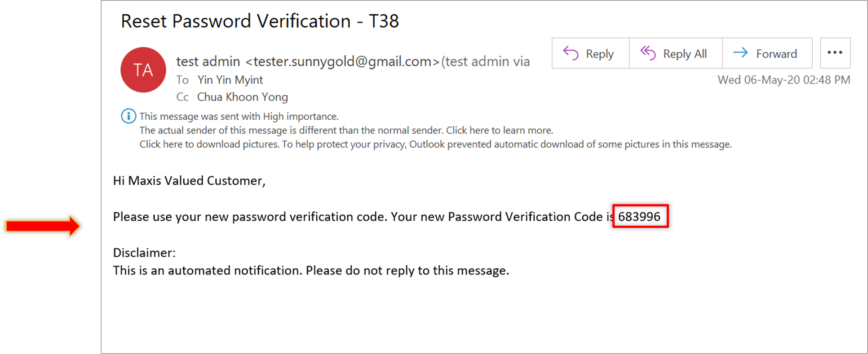Click the greeting "Hi Maxis Valued Customer"
The height and width of the screenshot is (354, 868).
coord(189,181)
